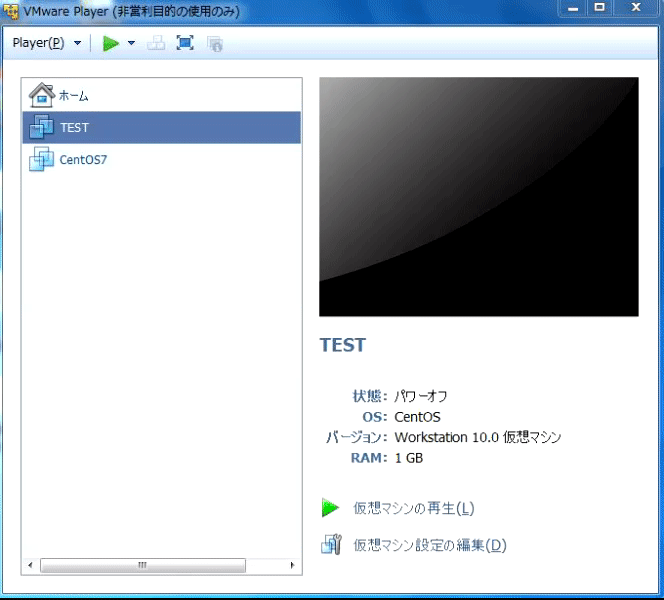Open 仮想マシン設定の編集(D) link

(x=430, y=545)
